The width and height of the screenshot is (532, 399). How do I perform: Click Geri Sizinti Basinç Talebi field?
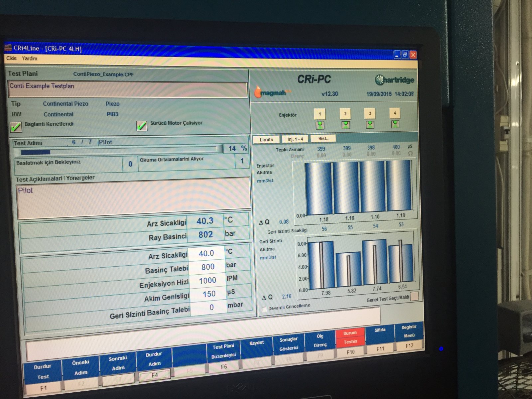pos(210,307)
